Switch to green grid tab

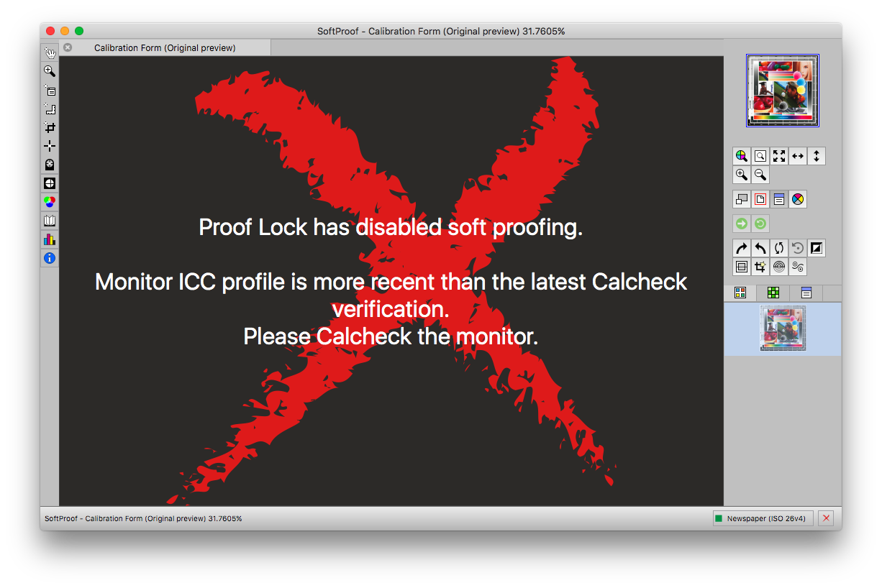point(773,293)
